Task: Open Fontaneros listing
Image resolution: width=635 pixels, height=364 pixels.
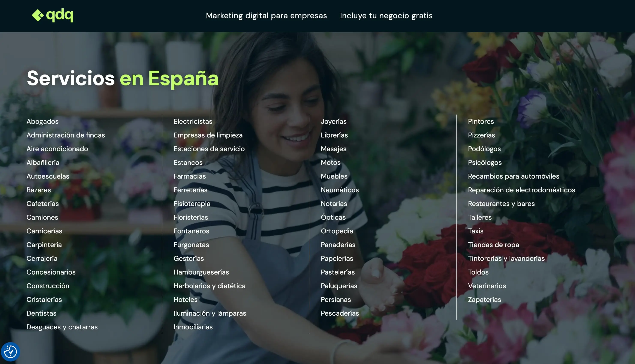Action: 191,231
